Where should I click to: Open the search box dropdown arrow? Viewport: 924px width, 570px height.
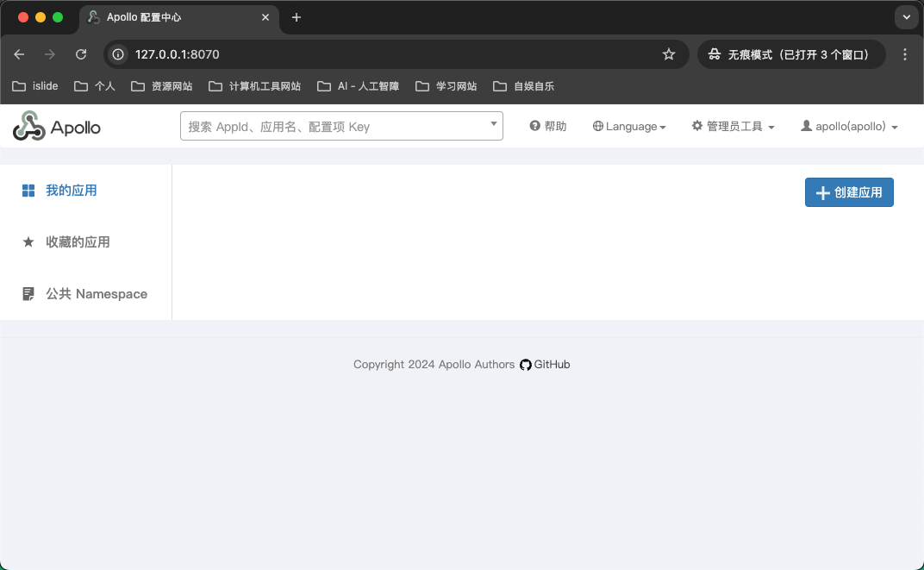click(494, 124)
